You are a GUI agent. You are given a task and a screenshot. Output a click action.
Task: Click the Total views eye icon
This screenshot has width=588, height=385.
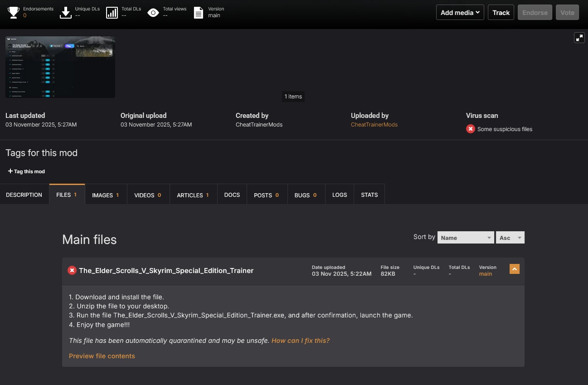pos(153,13)
